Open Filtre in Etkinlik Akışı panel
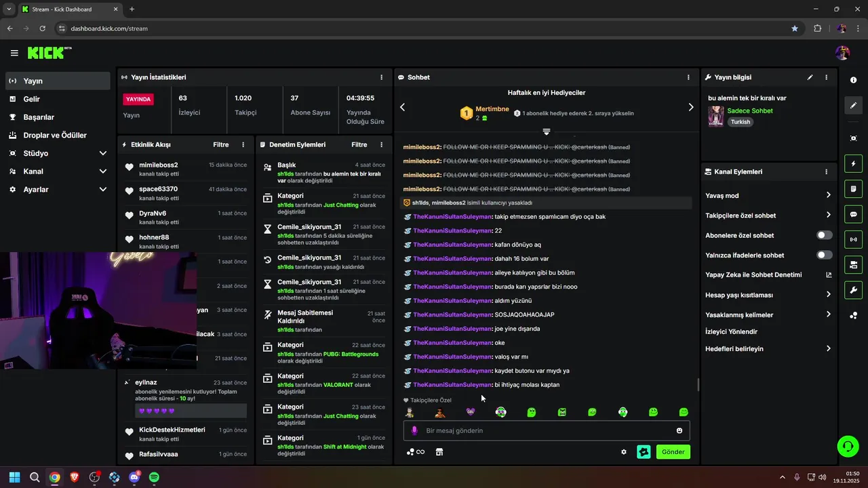 (221, 144)
